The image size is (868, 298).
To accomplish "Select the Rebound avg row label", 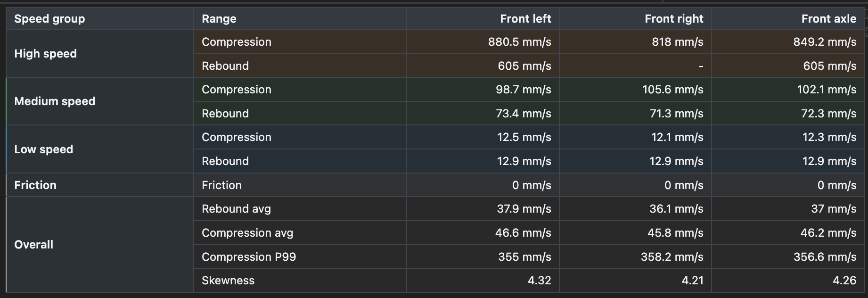I will point(236,209).
